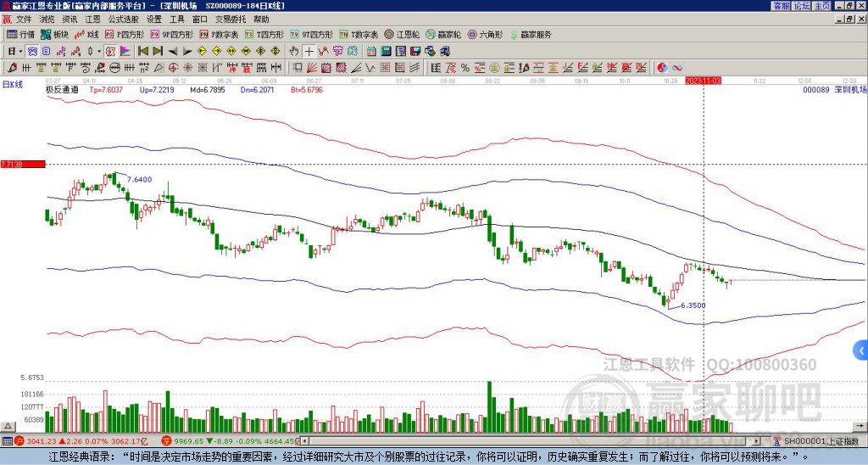Open the calendar date icon
Screen dimensions: 868x465
coord(371,51)
